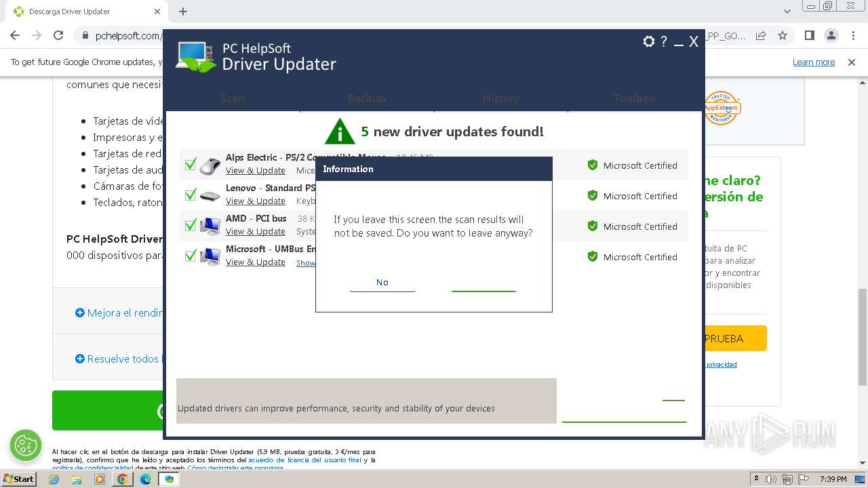Uncheck the Microsoft UMBus driver checkbox
The width and height of the screenshot is (868, 488).
tap(191, 256)
